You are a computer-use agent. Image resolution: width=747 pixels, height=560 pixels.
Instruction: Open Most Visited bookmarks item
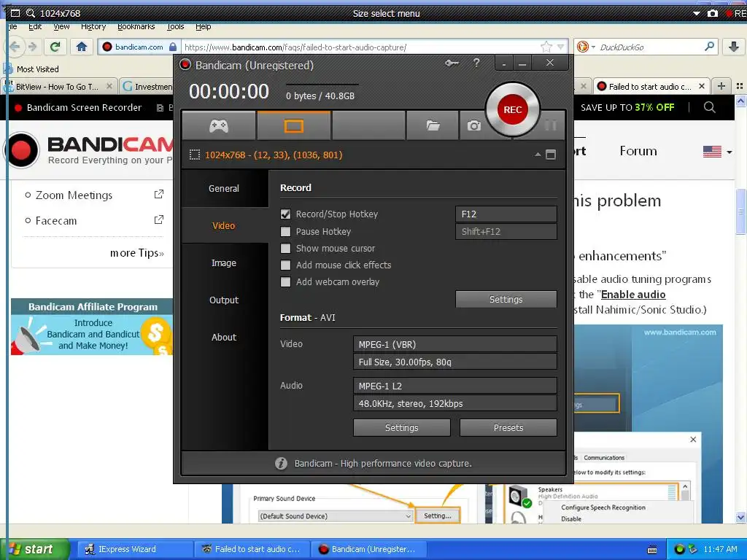coord(31,69)
